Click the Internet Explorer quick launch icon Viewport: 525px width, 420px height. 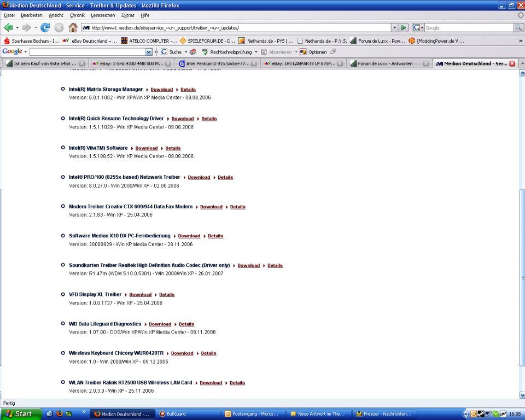coord(50,413)
